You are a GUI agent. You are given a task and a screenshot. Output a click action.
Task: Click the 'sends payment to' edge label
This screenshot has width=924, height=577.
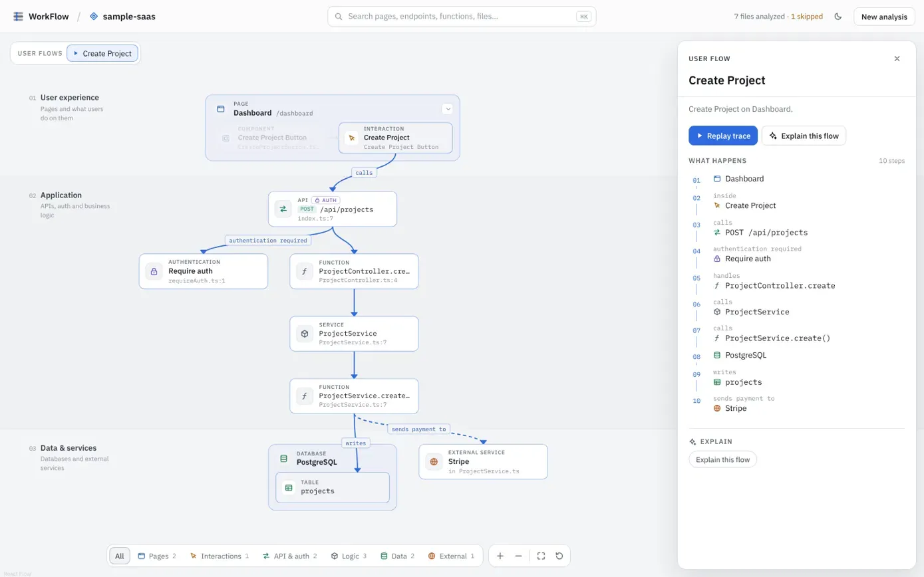coord(418,429)
